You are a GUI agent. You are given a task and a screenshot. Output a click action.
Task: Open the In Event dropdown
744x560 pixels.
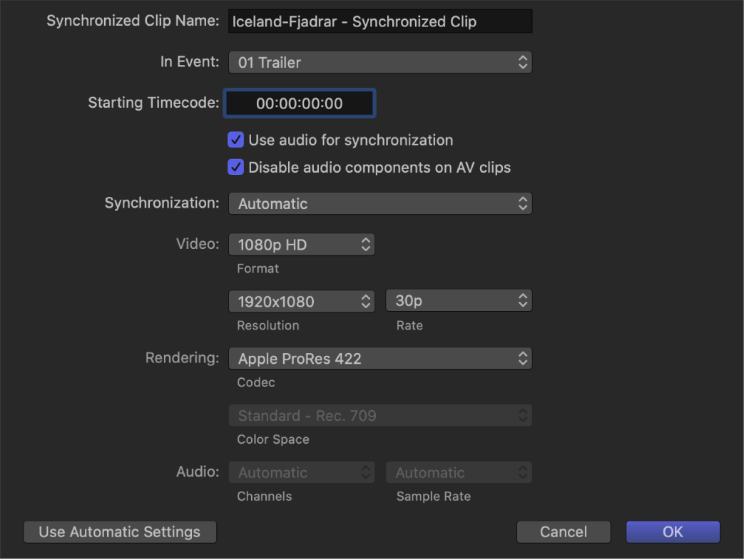pyautogui.click(x=380, y=62)
